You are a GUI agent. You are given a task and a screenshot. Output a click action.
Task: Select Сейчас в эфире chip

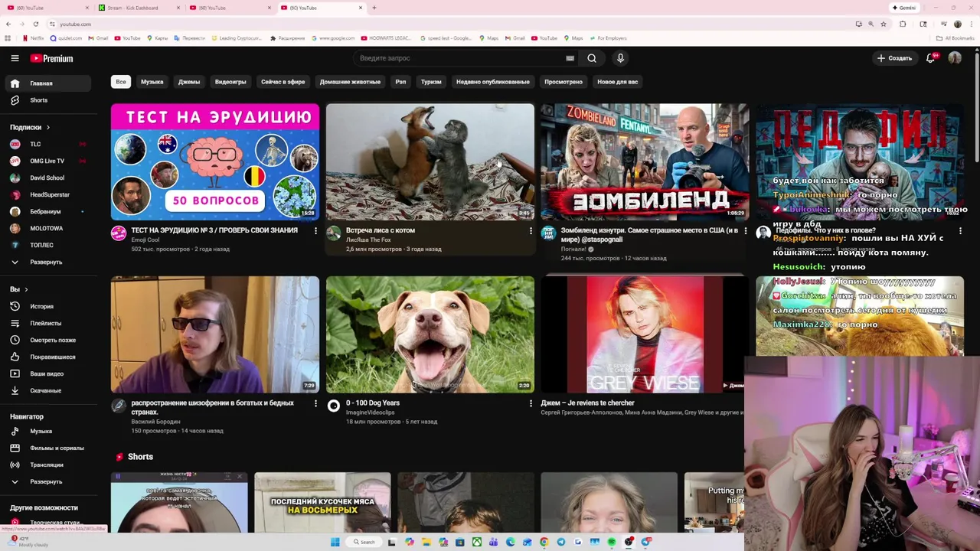click(x=283, y=82)
